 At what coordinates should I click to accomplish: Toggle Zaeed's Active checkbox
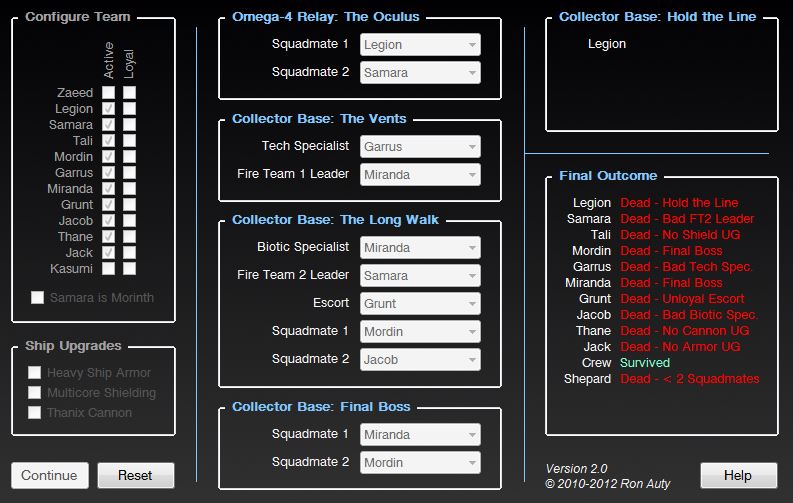click(x=108, y=93)
